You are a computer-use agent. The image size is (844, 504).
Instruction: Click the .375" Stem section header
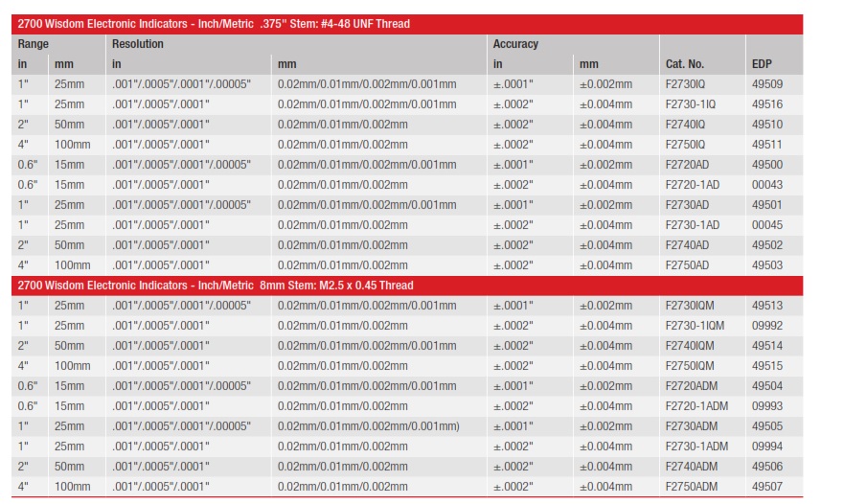(x=407, y=24)
